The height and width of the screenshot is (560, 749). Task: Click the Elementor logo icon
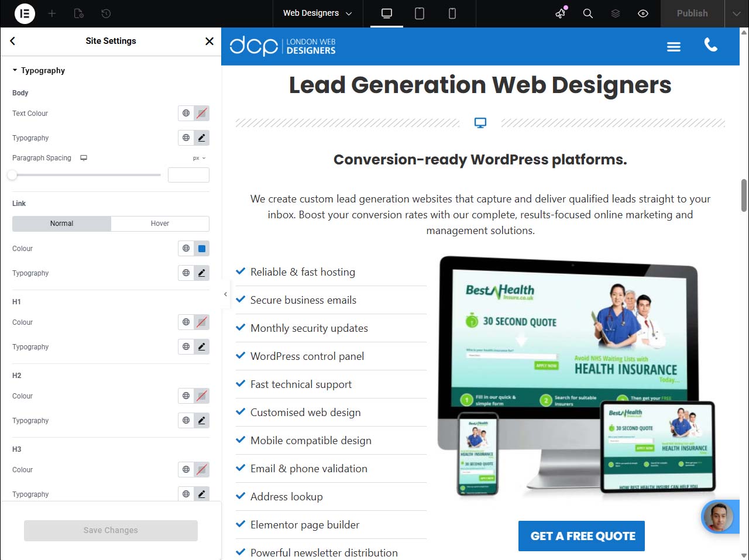pyautogui.click(x=25, y=13)
